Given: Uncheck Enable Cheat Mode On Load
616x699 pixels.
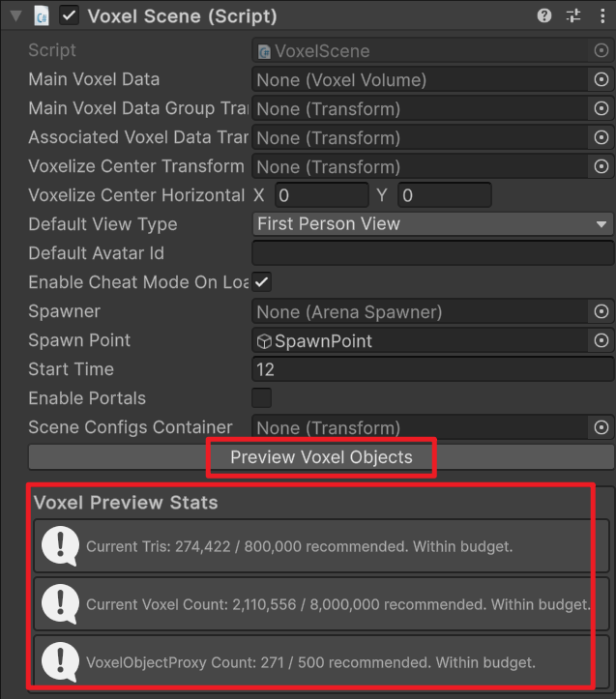Looking at the screenshot, I should (262, 282).
